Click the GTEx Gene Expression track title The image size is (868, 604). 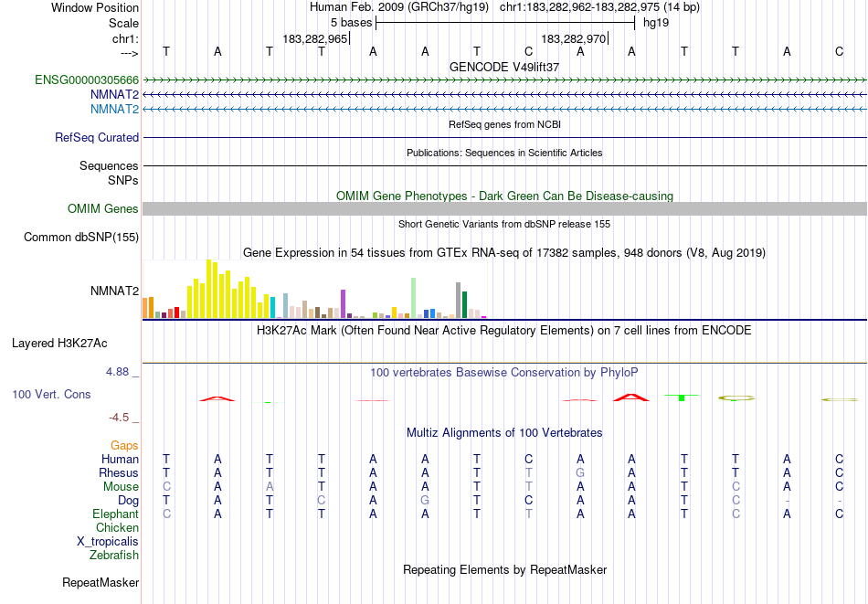(x=504, y=253)
